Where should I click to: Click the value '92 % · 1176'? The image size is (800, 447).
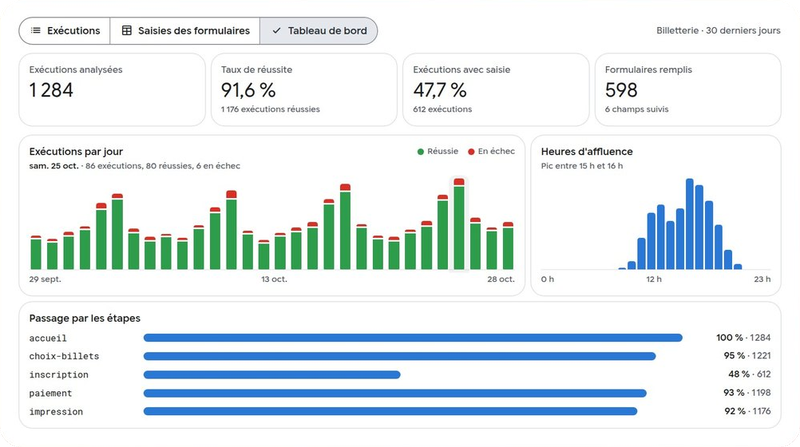pos(747,411)
